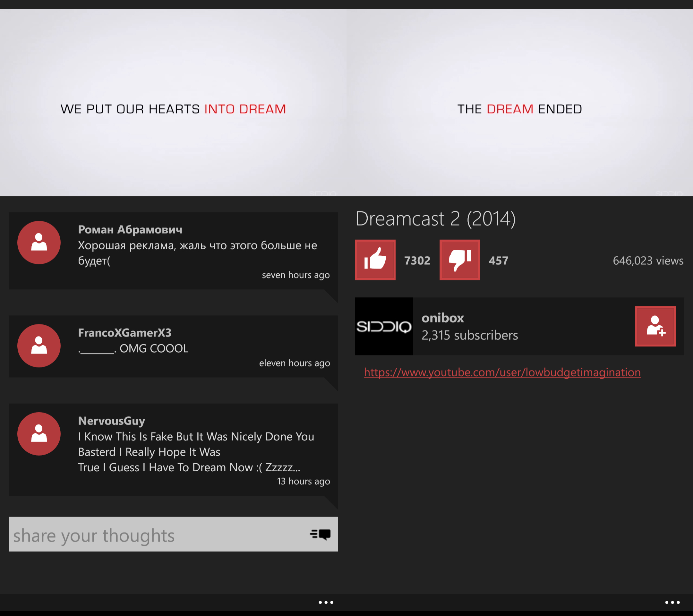The width and height of the screenshot is (693, 616).
Task: Expand app bar ellipsis below comments
Action: tap(326, 603)
